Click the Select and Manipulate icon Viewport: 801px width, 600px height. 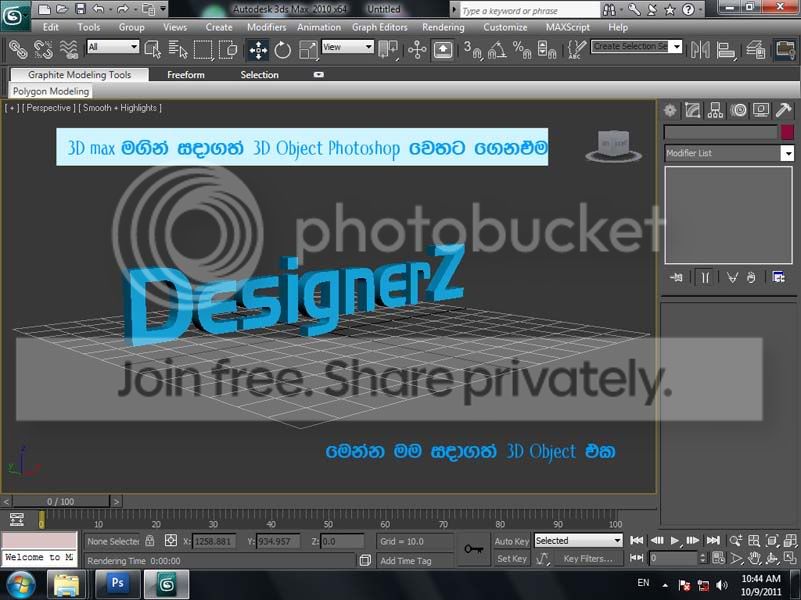pos(417,50)
